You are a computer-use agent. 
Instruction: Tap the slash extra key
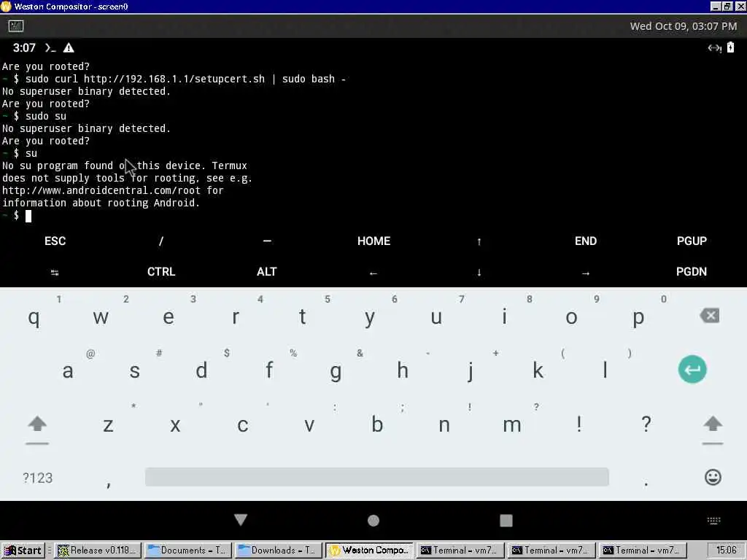click(x=161, y=241)
